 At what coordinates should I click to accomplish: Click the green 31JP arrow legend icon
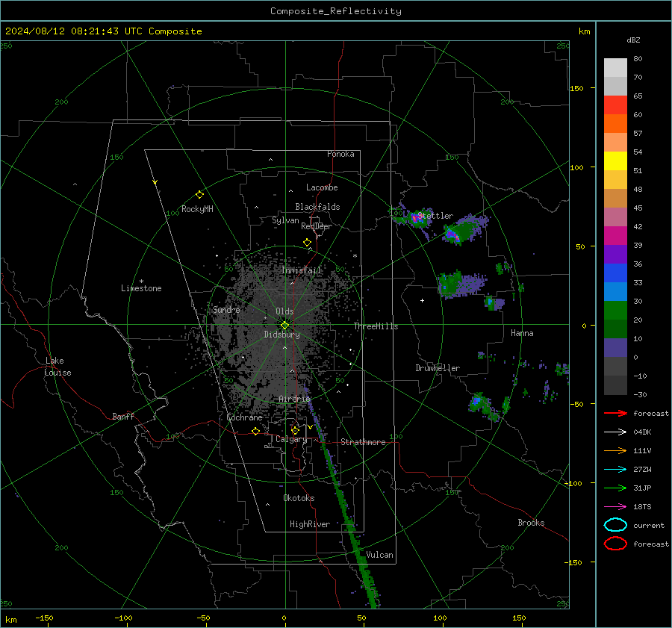click(615, 488)
